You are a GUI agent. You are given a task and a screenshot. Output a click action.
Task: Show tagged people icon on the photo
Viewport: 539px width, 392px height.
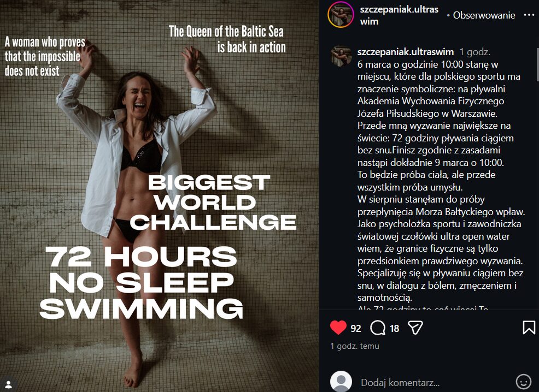[8, 382]
